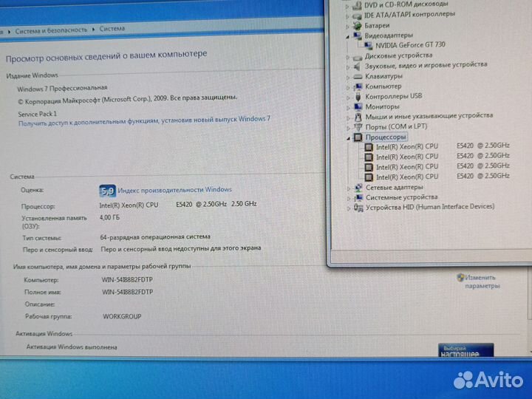The height and width of the screenshot is (399, 532).
Task: Expand the Дисковые устройства node
Action: tap(348, 58)
